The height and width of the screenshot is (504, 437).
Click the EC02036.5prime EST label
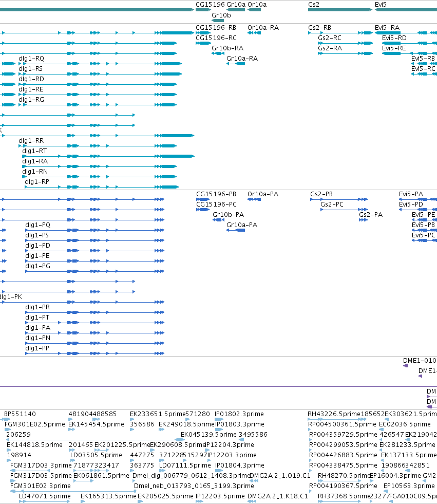(405, 424)
